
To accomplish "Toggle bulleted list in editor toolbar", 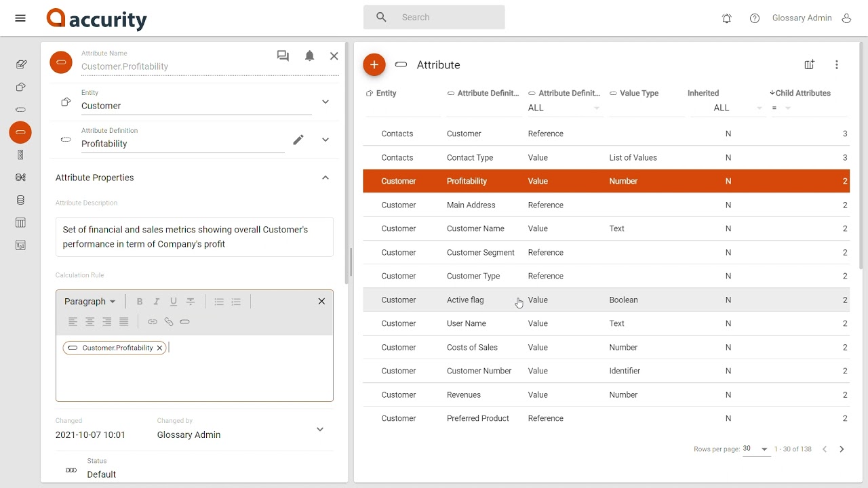I will [x=219, y=302].
